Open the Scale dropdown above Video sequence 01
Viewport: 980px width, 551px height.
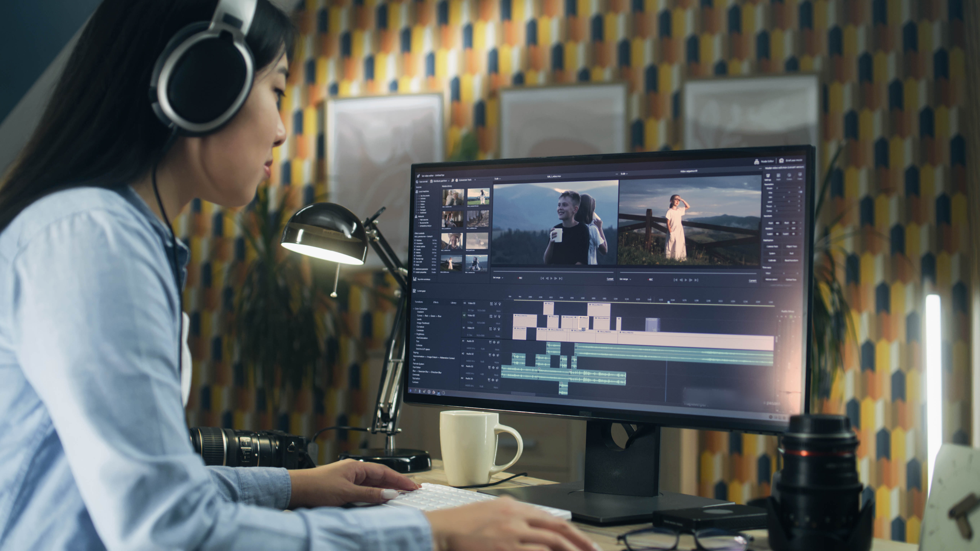click(624, 174)
